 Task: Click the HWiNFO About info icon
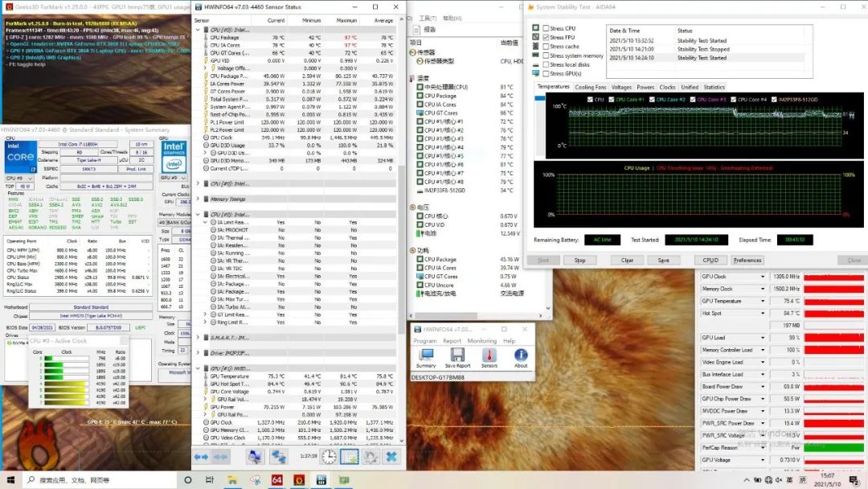tap(521, 355)
